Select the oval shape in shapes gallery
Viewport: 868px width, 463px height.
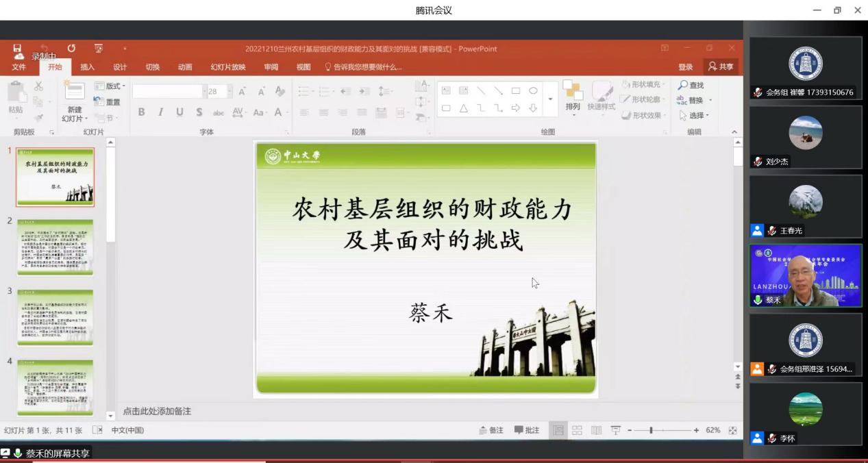pyautogui.click(x=533, y=90)
